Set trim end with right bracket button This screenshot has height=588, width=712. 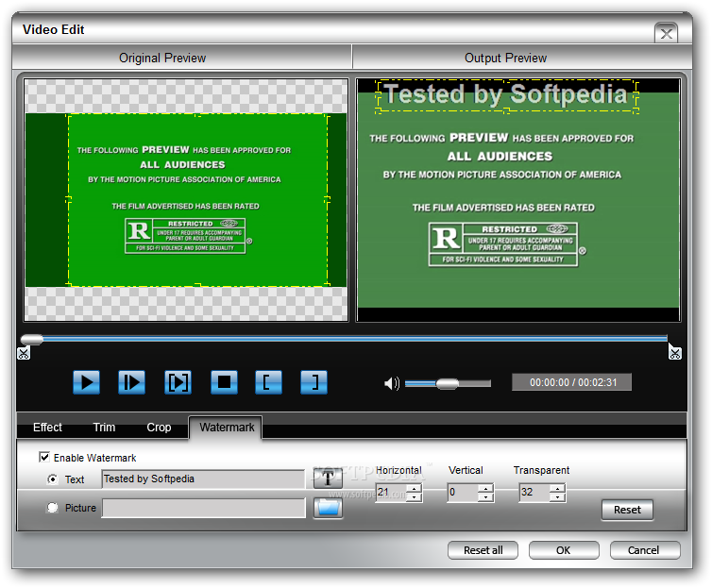(x=314, y=382)
